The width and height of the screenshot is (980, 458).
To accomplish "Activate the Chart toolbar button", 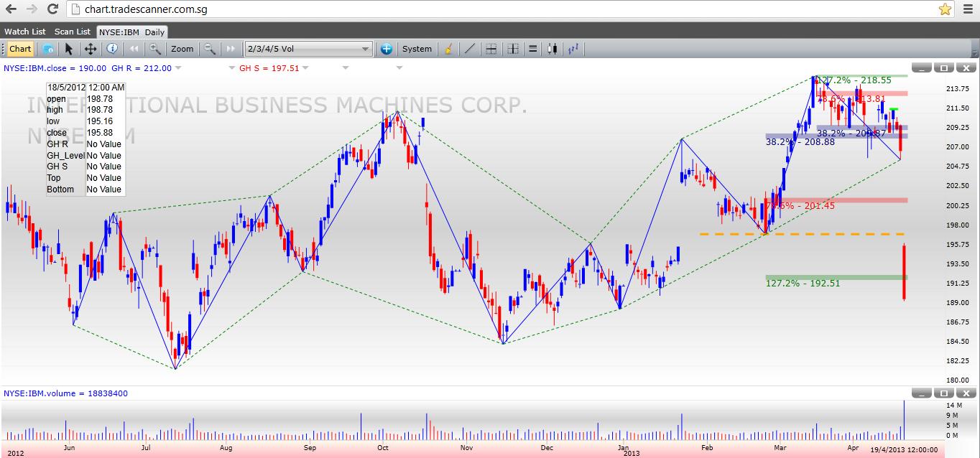I will 20,49.
